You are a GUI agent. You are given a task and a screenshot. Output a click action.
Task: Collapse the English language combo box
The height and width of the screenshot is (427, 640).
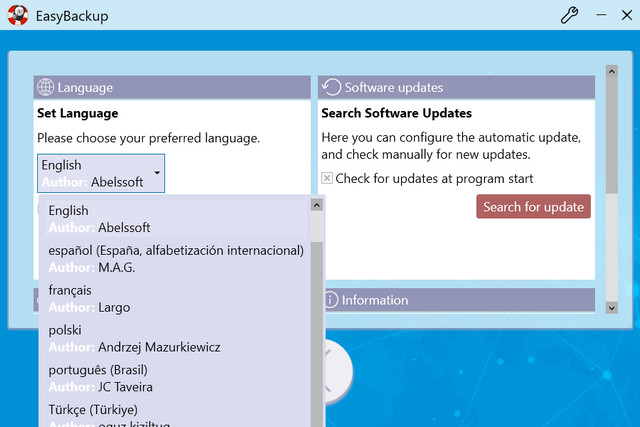(158, 174)
